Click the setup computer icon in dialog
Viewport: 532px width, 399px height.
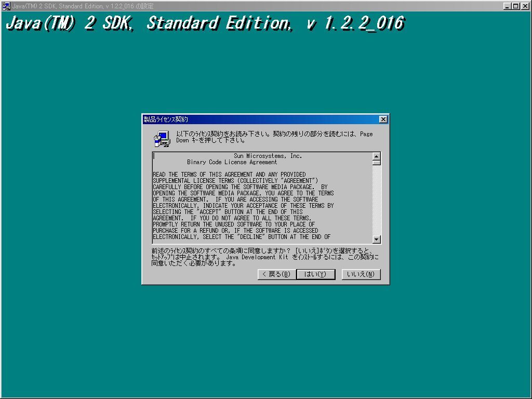click(162, 138)
